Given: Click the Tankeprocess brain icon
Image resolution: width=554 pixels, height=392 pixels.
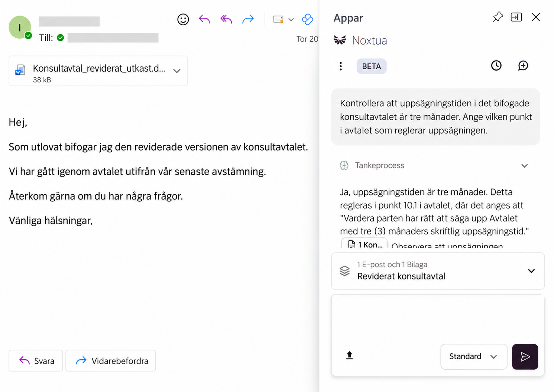Looking at the screenshot, I should pos(344,165).
